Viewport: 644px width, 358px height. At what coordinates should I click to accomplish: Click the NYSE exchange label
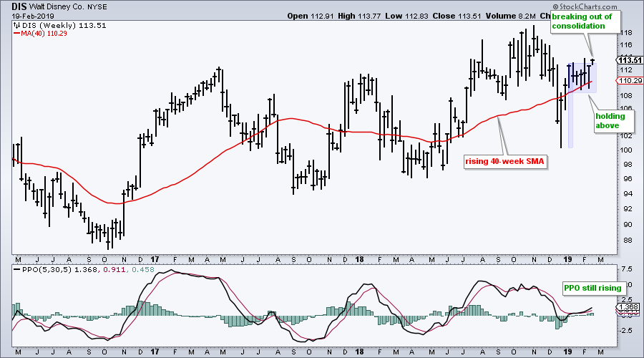click(97, 7)
